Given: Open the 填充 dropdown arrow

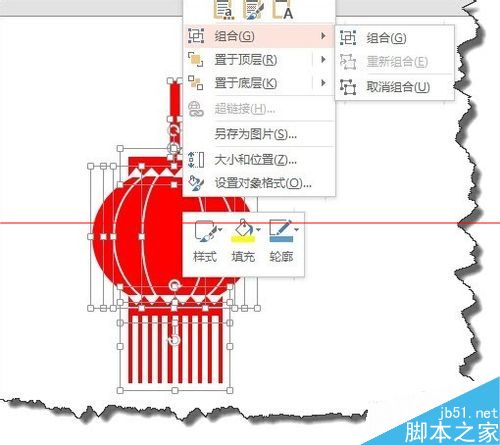Looking at the screenshot, I should (258, 229).
